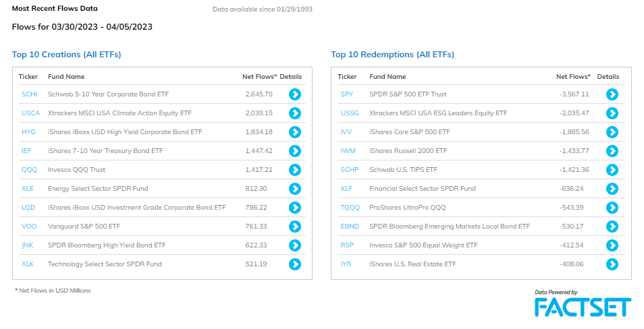Image resolution: width=644 pixels, height=329 pixels.
Task: Click Top 10 Creations (All ETFs) heading
Action: (67, 55)
